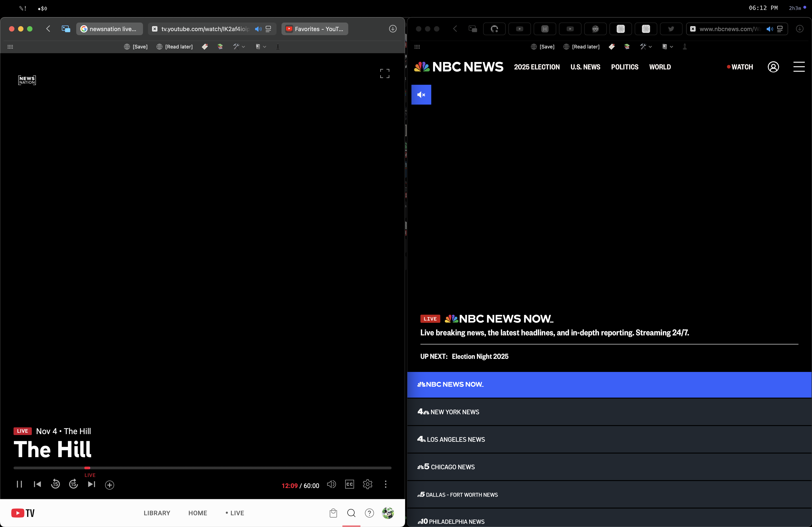
Task: Switch to the POLITICS tab on NBC News
Action: [625, 67]
